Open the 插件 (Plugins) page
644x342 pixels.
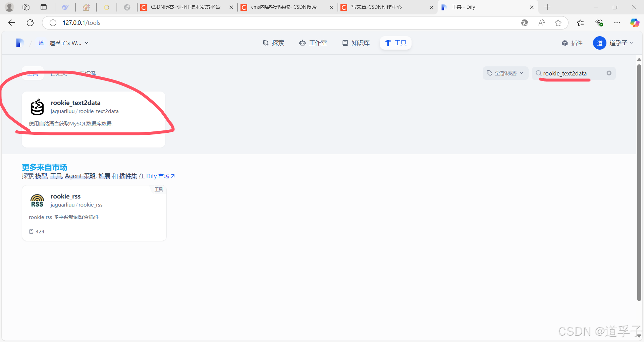(x=572, y=43)
